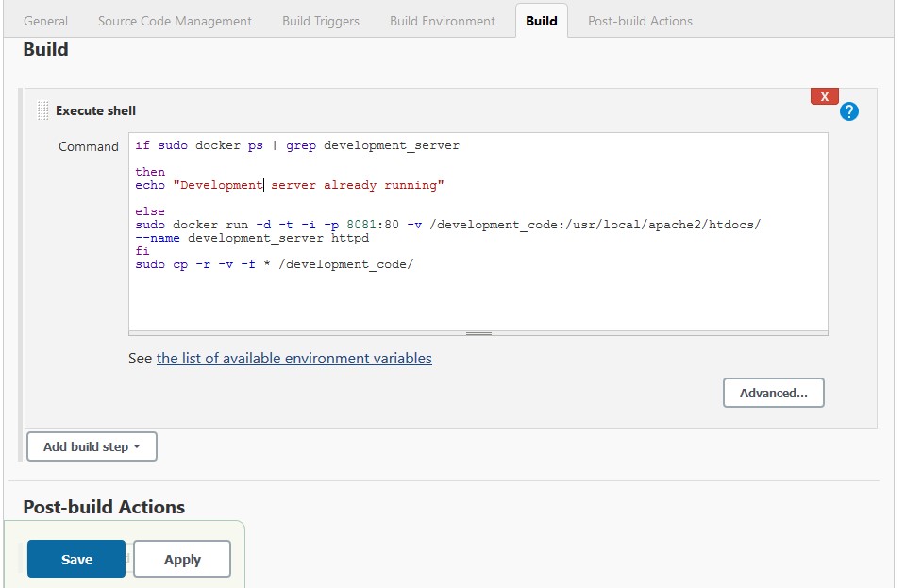This screenshot has height=588, width=905.
Task: Apply the configuration changes
Action: [182, 559]
